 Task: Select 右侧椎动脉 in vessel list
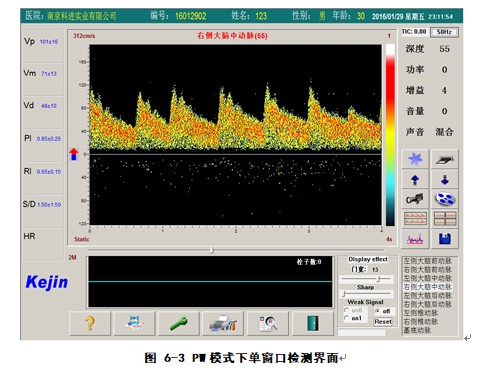click(x=421, y=321)
